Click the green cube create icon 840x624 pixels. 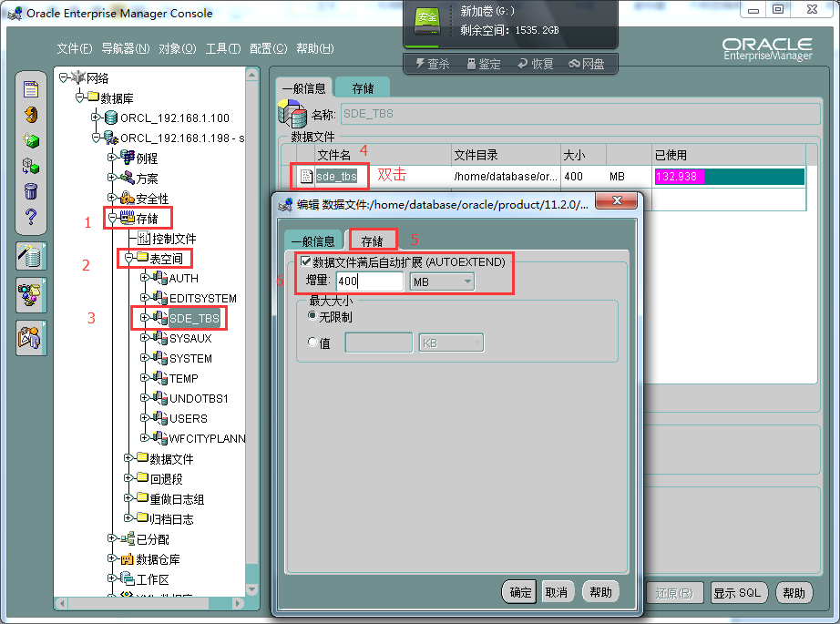coord(31,140)
